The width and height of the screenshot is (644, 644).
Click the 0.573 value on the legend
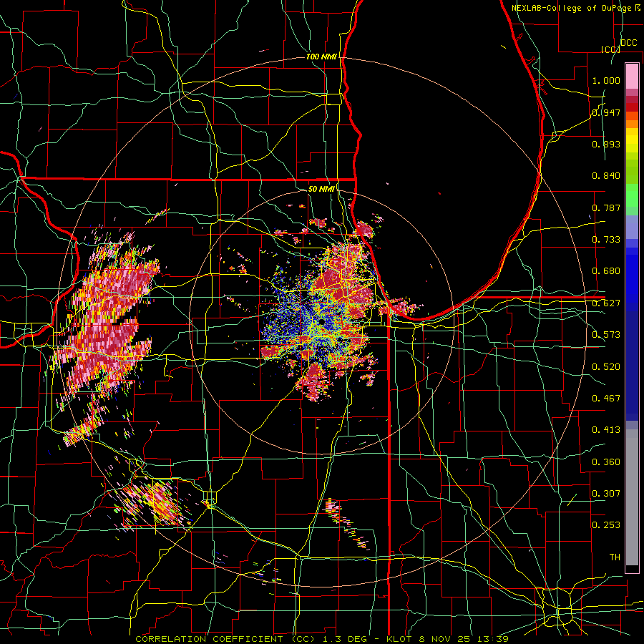click(x=606, y=335)
